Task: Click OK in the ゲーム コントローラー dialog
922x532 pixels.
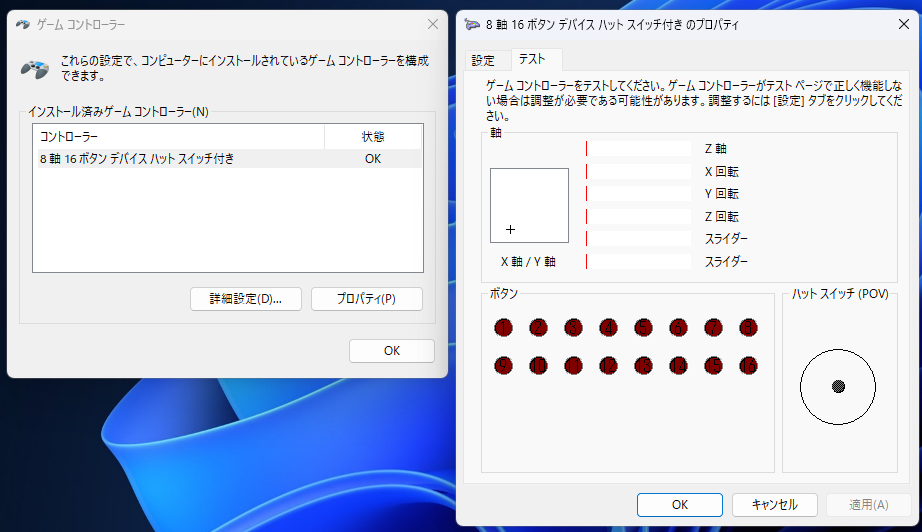Action: click(391, 351)
